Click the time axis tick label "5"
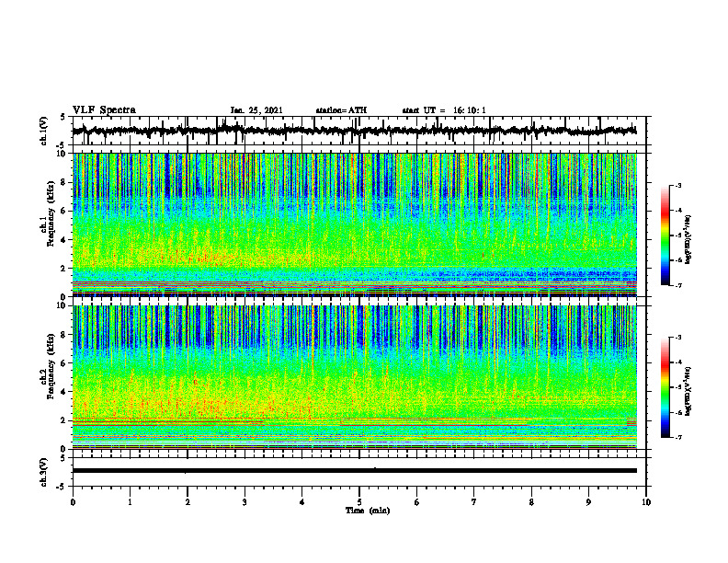The width and height of the screenshot is (728, 563). [x=359, y=502]
